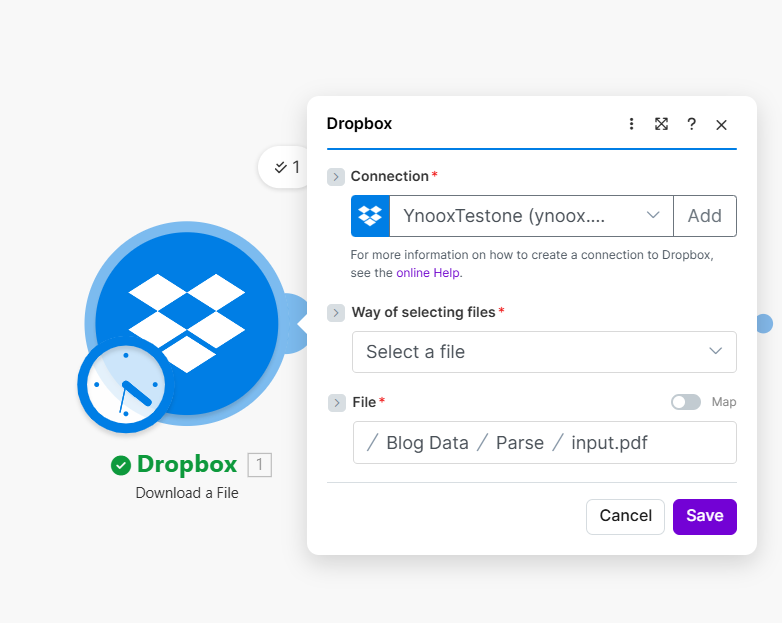Expand the Dropbox dialog to full screen

661,124
